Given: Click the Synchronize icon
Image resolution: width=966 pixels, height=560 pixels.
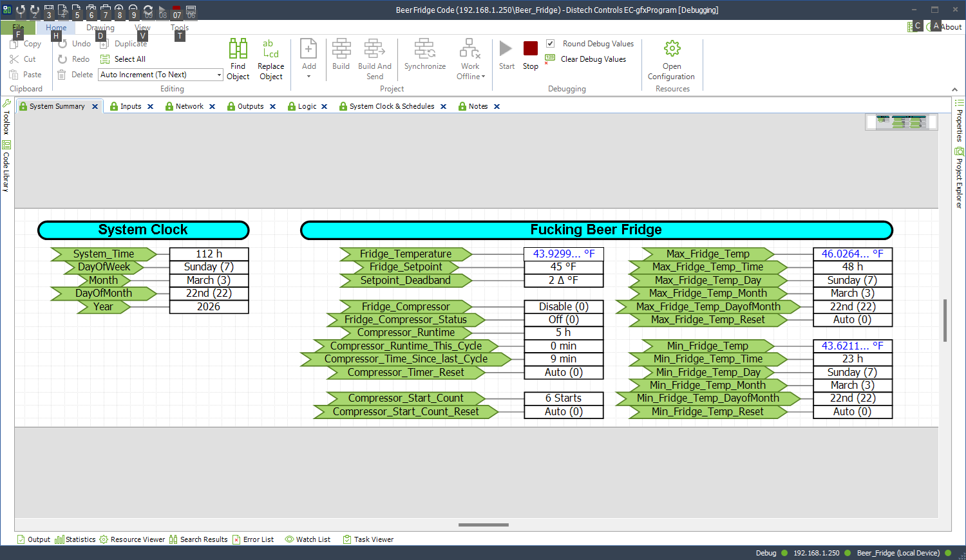Looking at the screenshot, I should [424, 49].
